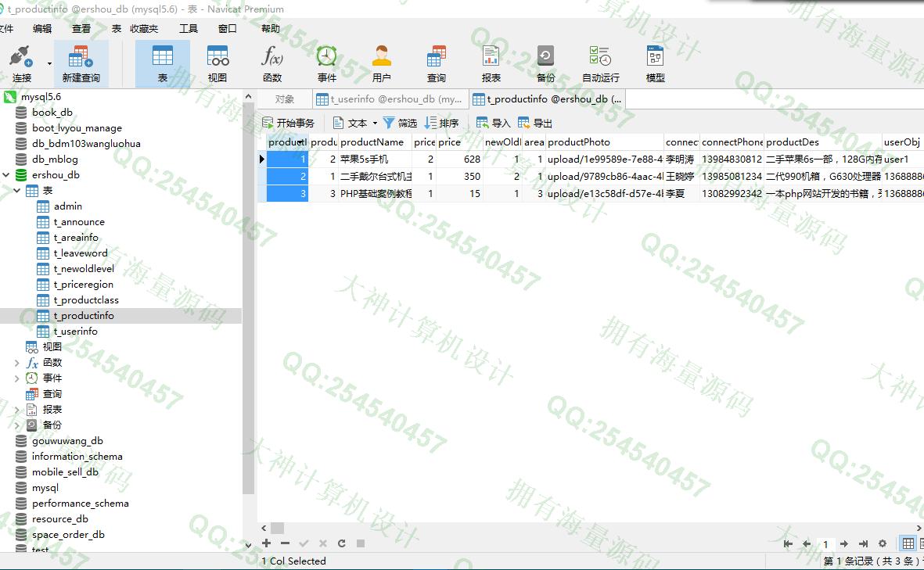924x570 pixels.
Task: Open the Window (窗口) menu
Action: click(x=228, y=28)
